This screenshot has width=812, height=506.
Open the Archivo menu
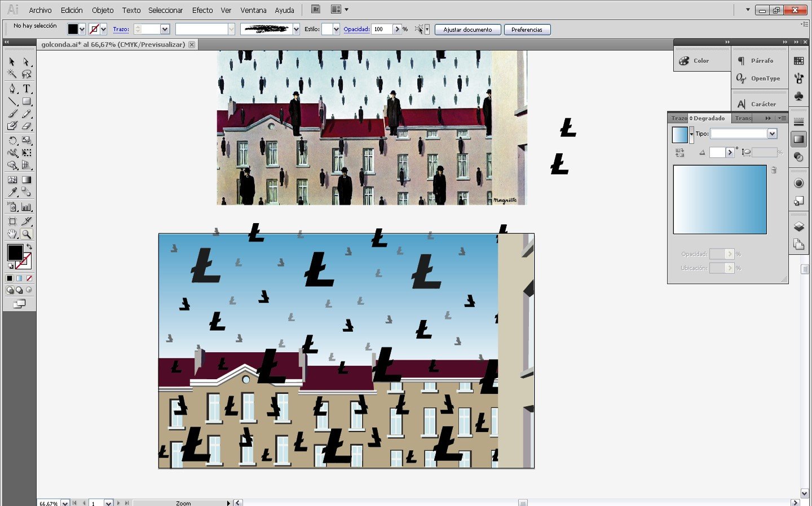coord(40,10)
